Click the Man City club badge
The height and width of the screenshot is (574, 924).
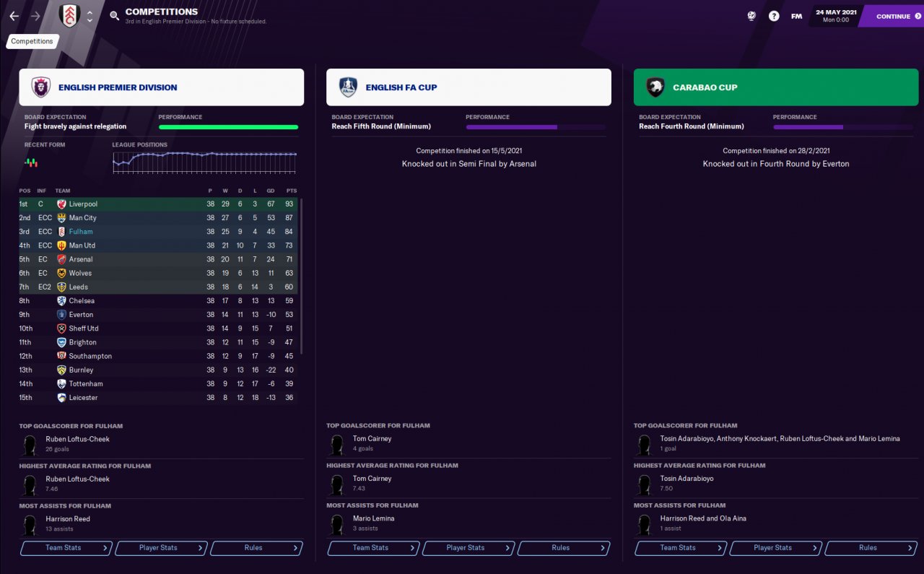pyautogui.click(x=61, y=218)
